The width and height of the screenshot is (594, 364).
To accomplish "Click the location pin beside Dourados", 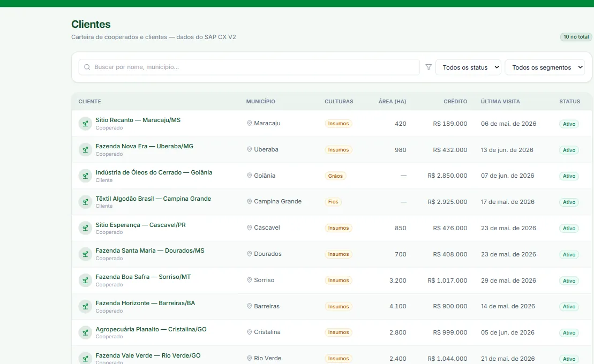I will [249, 254].
